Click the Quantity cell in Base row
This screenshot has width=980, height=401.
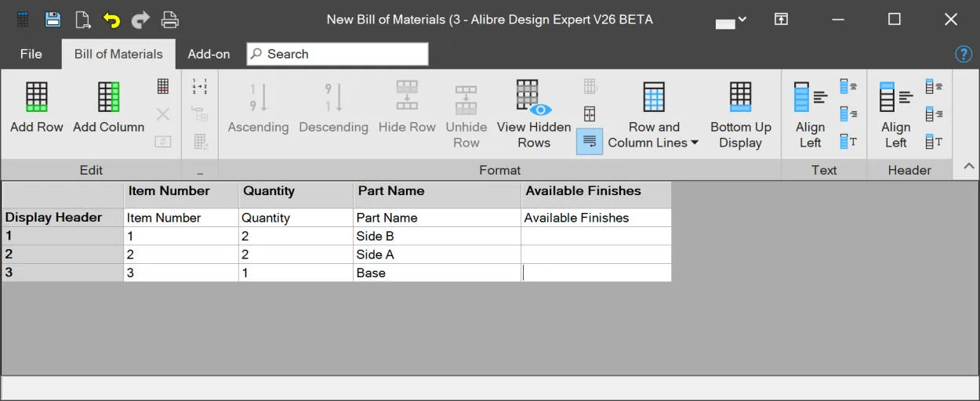point(296,273)
